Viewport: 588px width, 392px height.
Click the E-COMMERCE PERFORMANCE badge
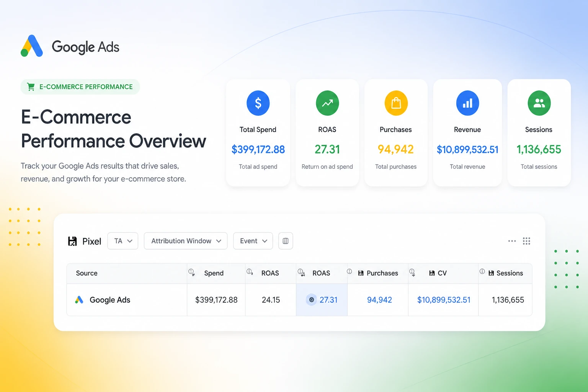click(x=80, y=87)
